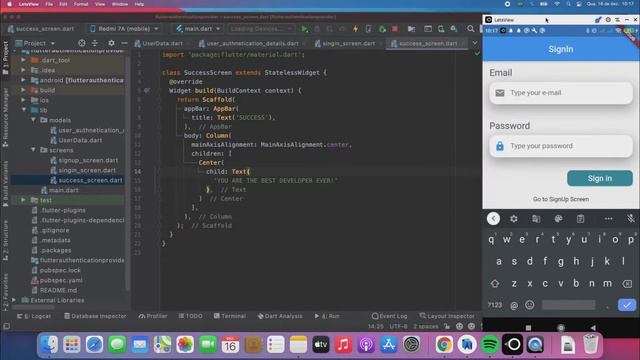The width and height of the screenshot is (640, 360).
Task: Open Finder from the Dock
Action: click(x=49, y=345)
